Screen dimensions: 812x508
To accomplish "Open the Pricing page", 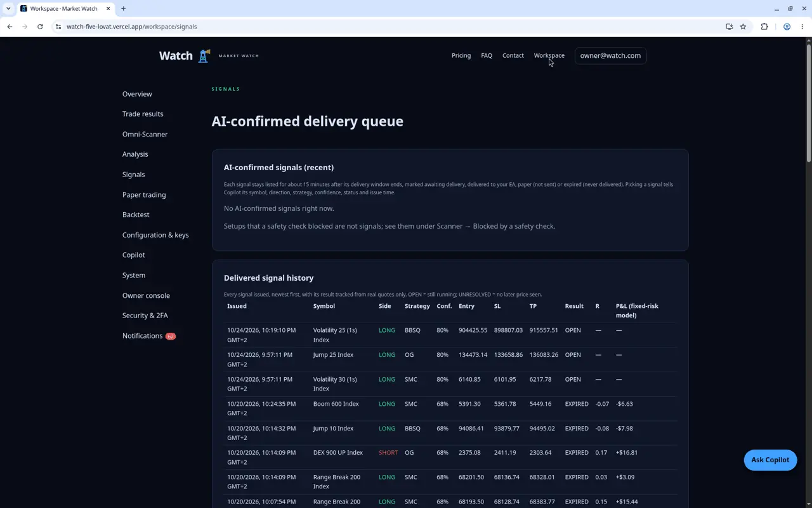I will [x=461, y=56].
